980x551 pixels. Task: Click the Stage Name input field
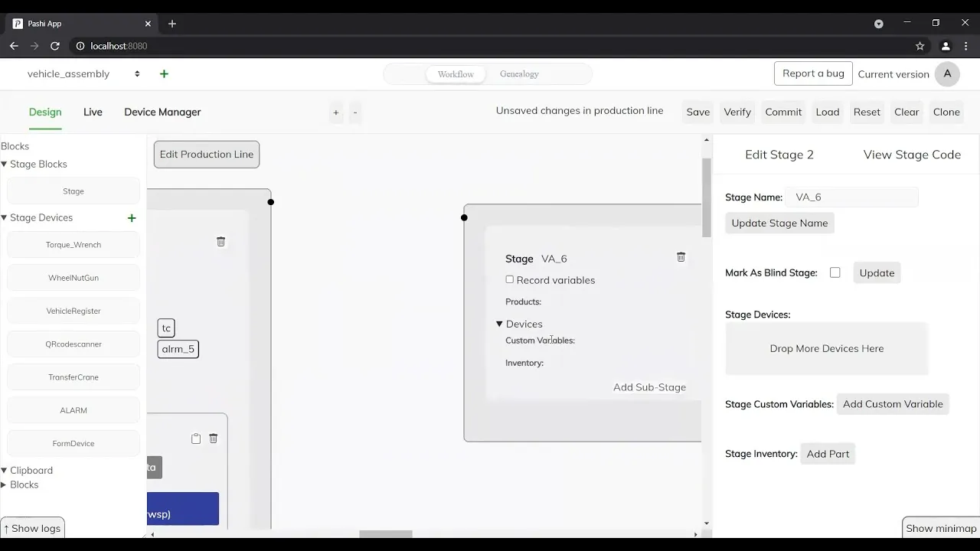click(851, 197)
